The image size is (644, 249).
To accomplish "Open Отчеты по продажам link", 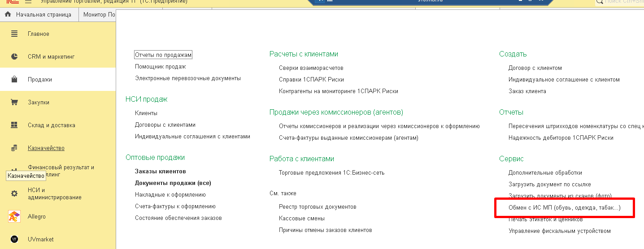I will pyautogui.click(x=163, y=55).
